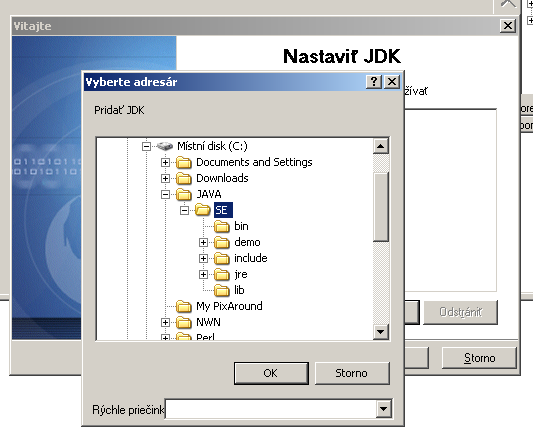
Task: Expand the NWN folder node
Action: coord(165,322)
